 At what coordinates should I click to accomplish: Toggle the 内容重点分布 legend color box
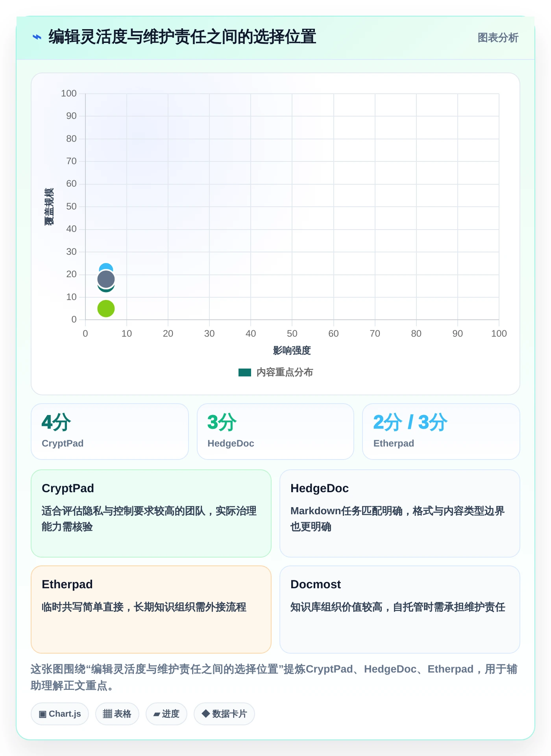pyautogui.click(x=245, y=372)
